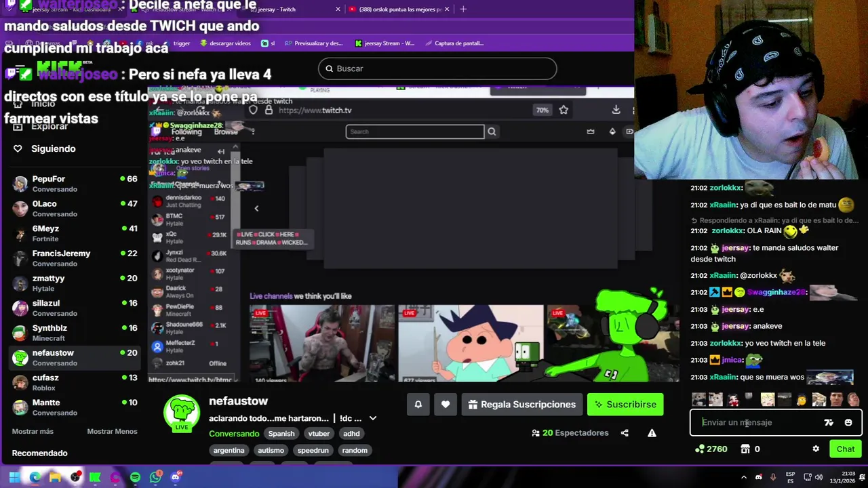Click Regala Suscripciones button
Viewport: 868px width, 488px height.
click(522, 405)
